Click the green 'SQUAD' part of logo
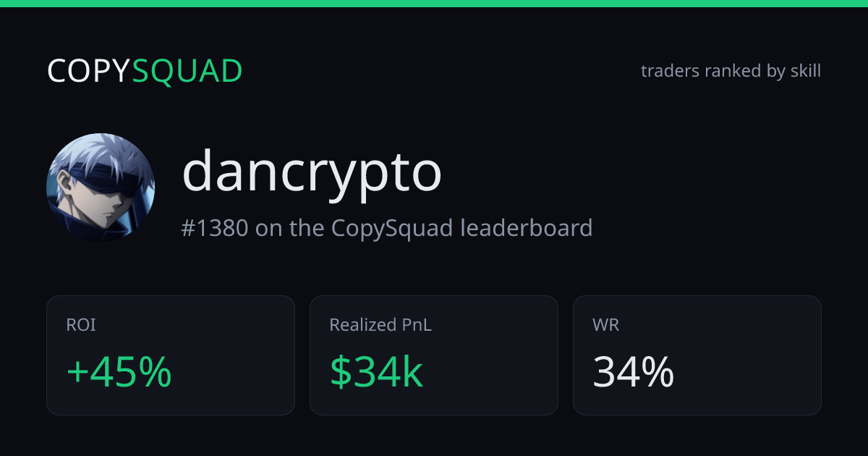This screenshot has width=868, height=456. 188,71
